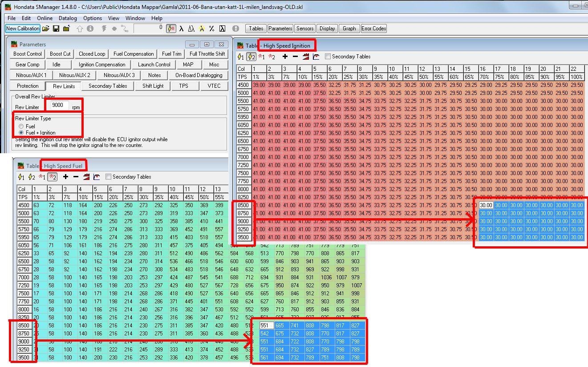588x367 pixels.
Task: Select low speed ignition table icon in Ignition window
Action: 241,57
